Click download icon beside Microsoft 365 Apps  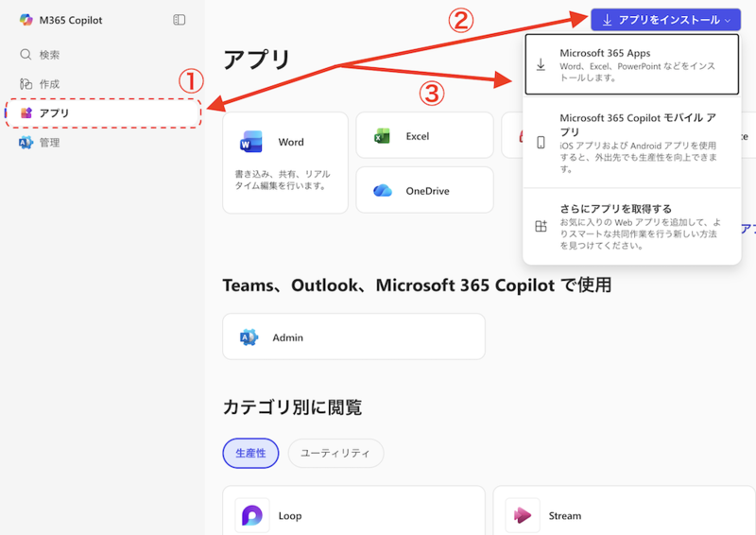tap(541, 64)
